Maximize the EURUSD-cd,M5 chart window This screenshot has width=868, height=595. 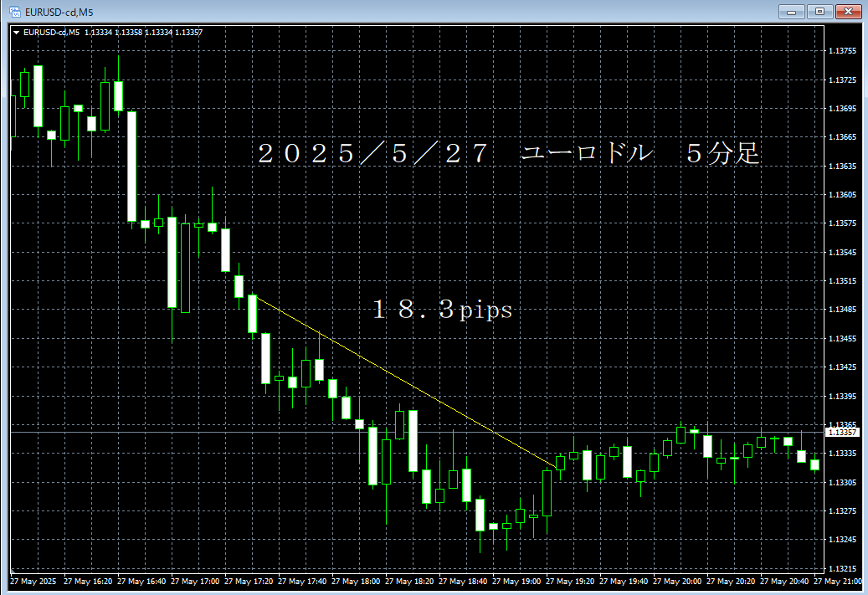click(x=819, y=12)
